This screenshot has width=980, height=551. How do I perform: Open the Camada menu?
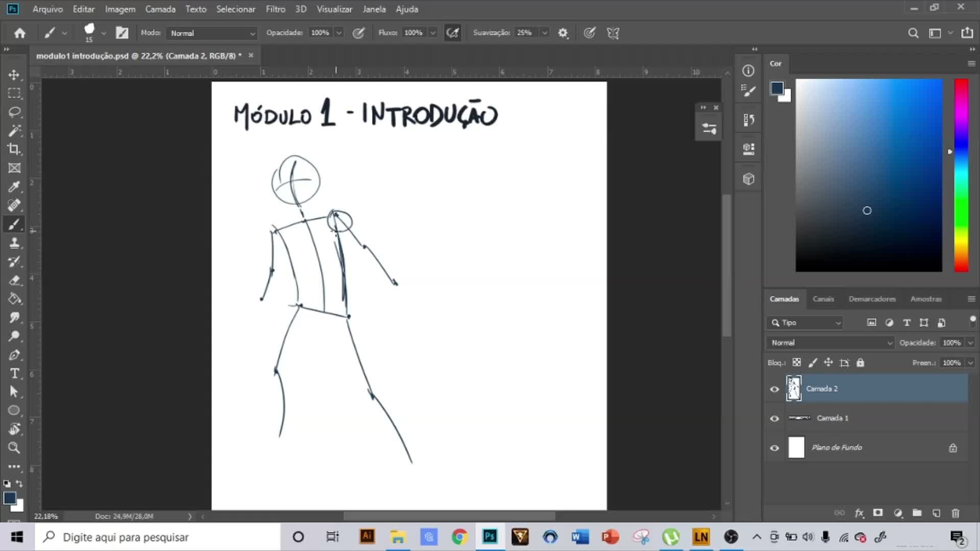tap(160, 9)
